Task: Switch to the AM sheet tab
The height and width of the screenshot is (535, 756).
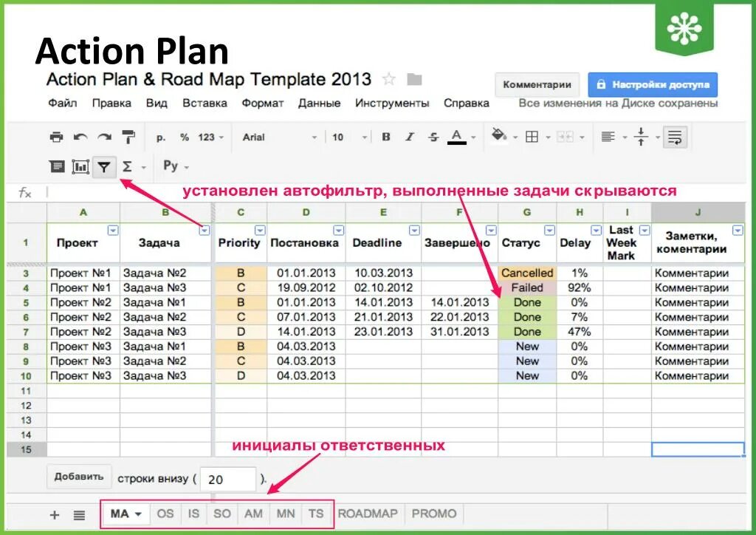Action: tap(254, 514)
